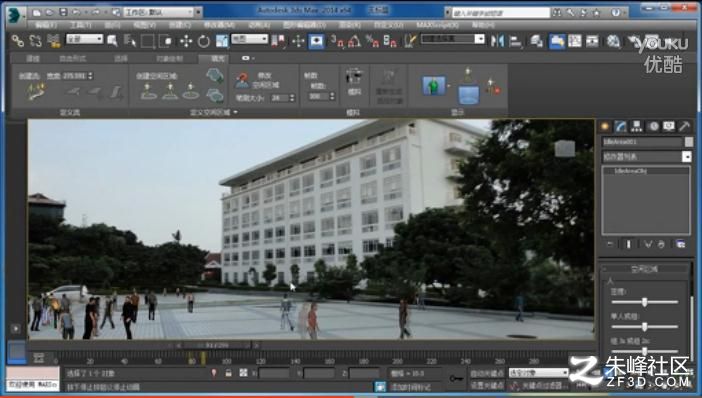The width and height of the screenshot is (702, 398).
Task: Click the help search input field
Action: click(x=501, y=13)
